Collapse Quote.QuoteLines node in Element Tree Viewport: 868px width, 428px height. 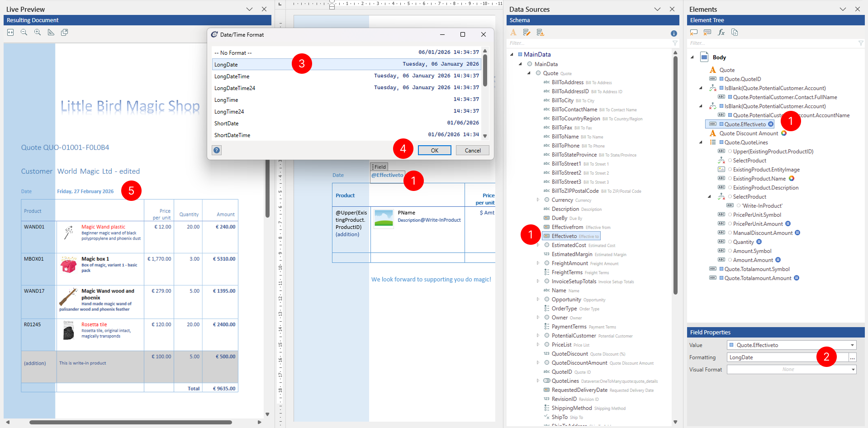coord(701,142)
